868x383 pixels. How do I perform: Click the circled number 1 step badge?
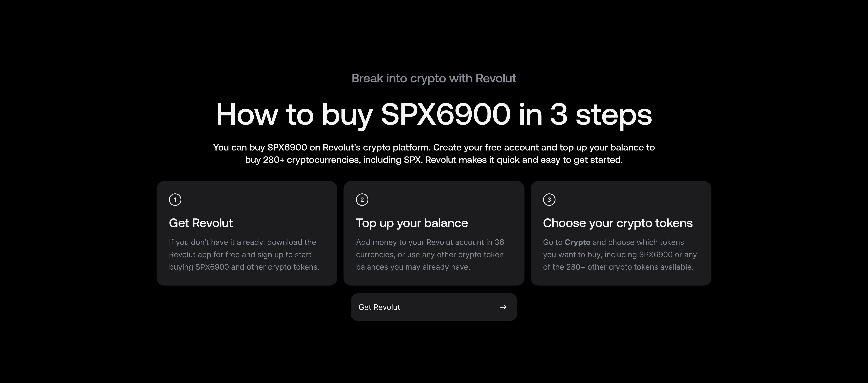175,199
